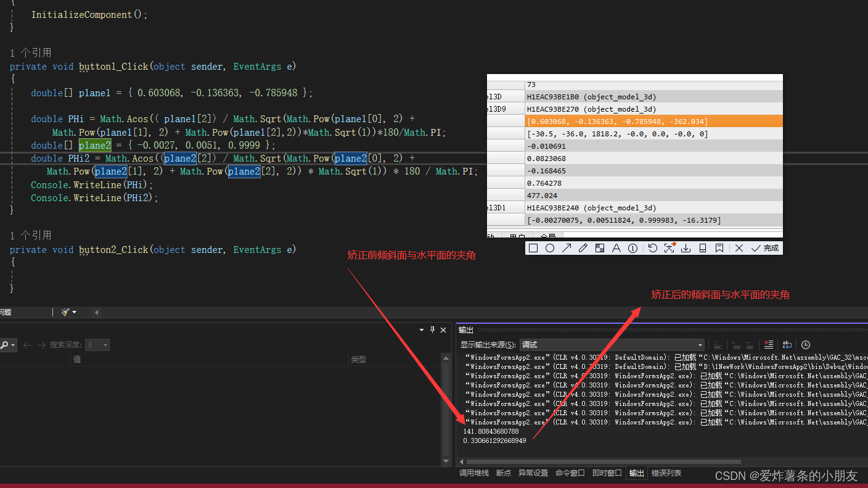Image resolution: width=868 pixels, height=488 pixels.
Task: Go to the next message in Output
Action: [x=750, y=345]
